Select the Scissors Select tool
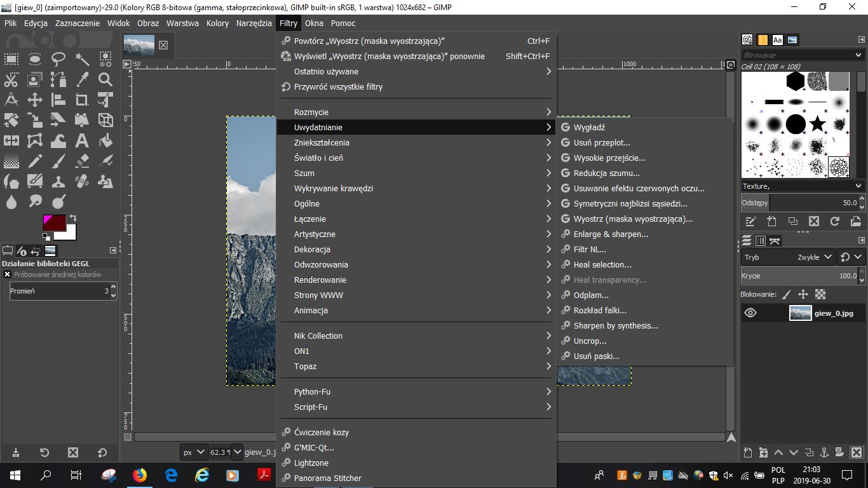 [11, 80]
